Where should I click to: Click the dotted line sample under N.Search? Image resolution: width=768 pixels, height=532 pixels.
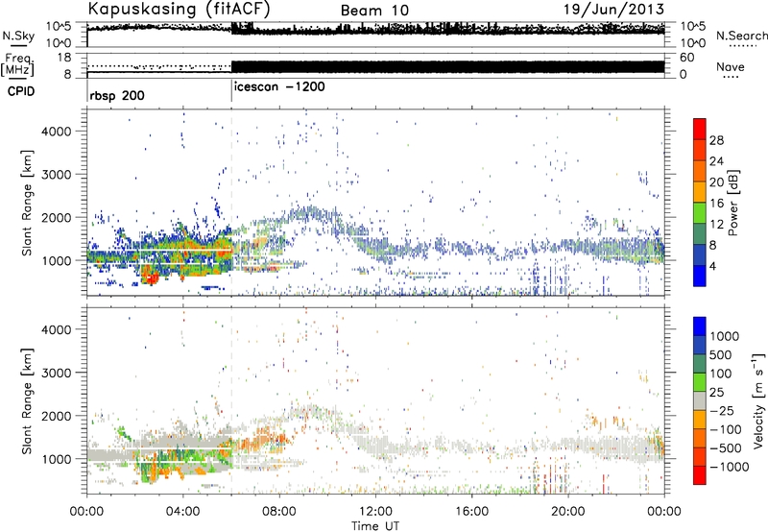click(741, 46)
